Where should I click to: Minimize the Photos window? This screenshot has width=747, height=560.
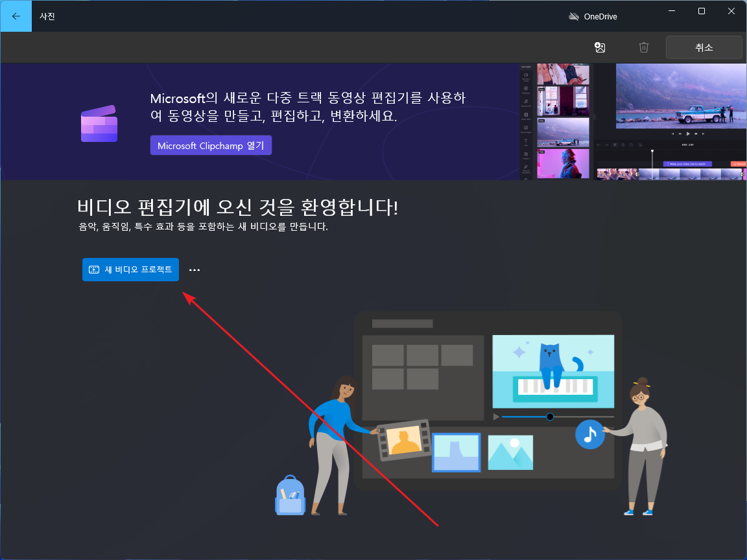click(x=672, y=11)
